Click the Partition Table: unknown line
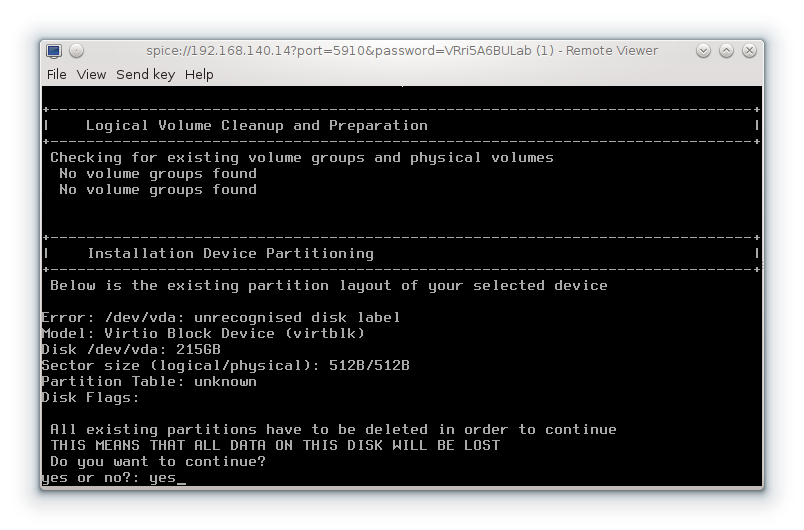804x530 pixels. tap(148, 382)
